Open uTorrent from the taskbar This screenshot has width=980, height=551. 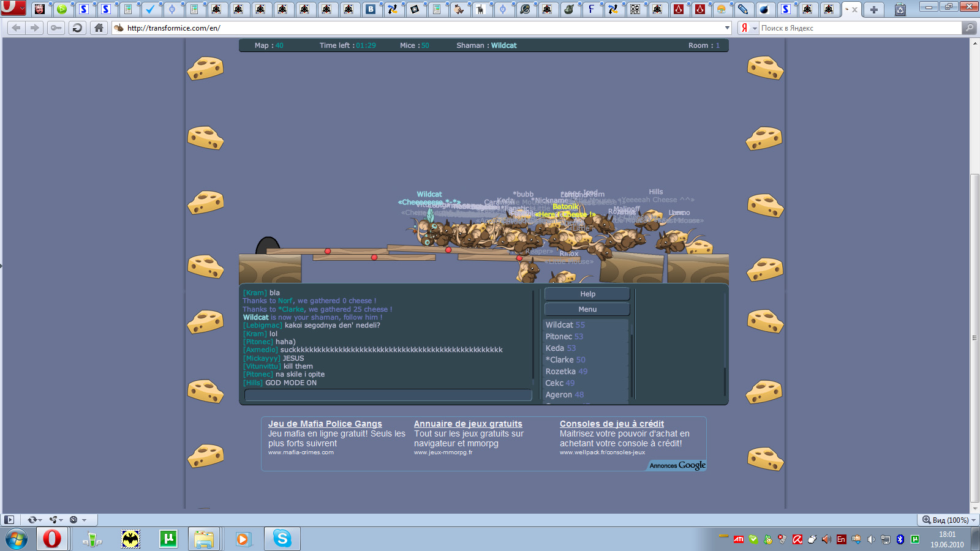(168, 539)
